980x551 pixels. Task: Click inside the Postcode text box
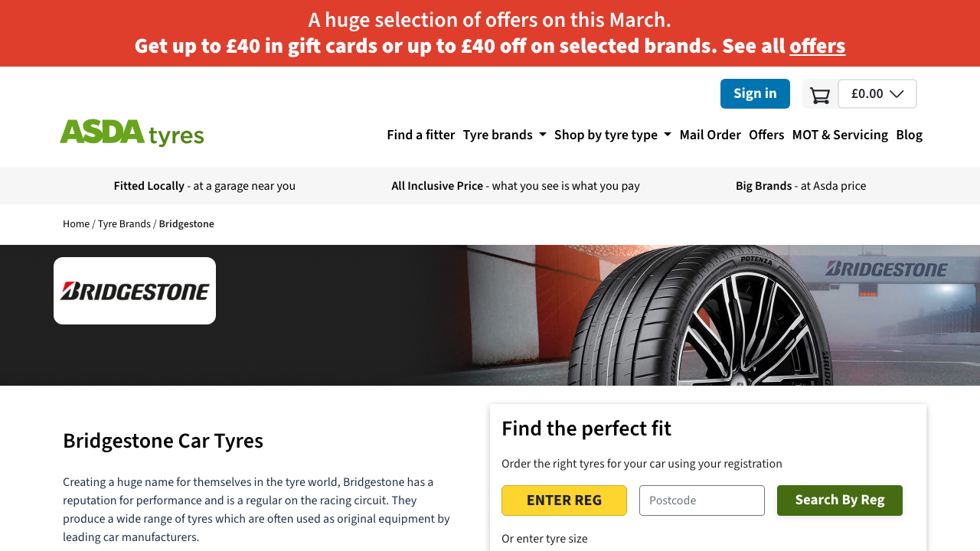(x=701, y=500)
